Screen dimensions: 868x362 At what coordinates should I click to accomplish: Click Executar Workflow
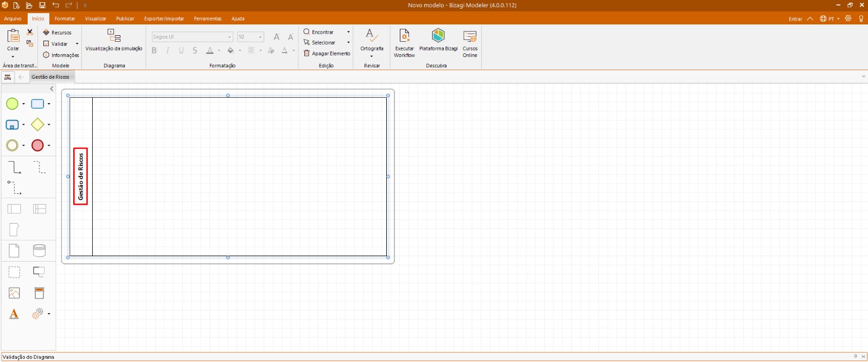pyautogui.click(x=404, y=43)
